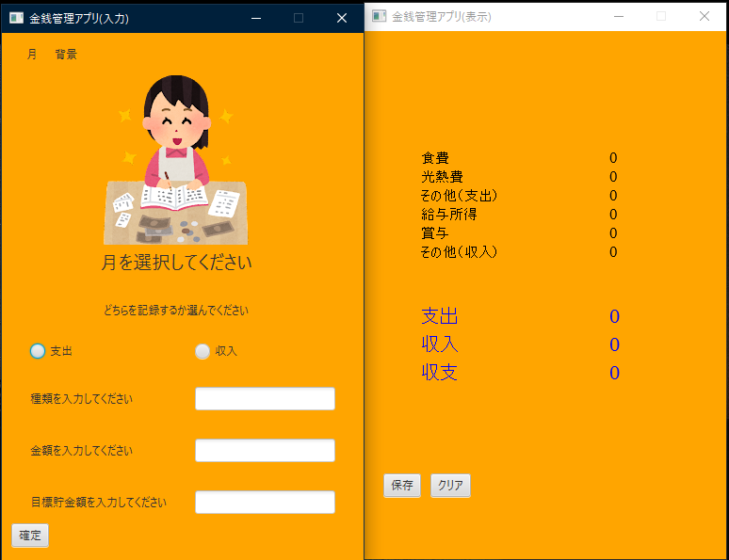The height and width of the screenshot is (560, 729).
Task: Open the 背景 menu
Action: pos(66,55)
